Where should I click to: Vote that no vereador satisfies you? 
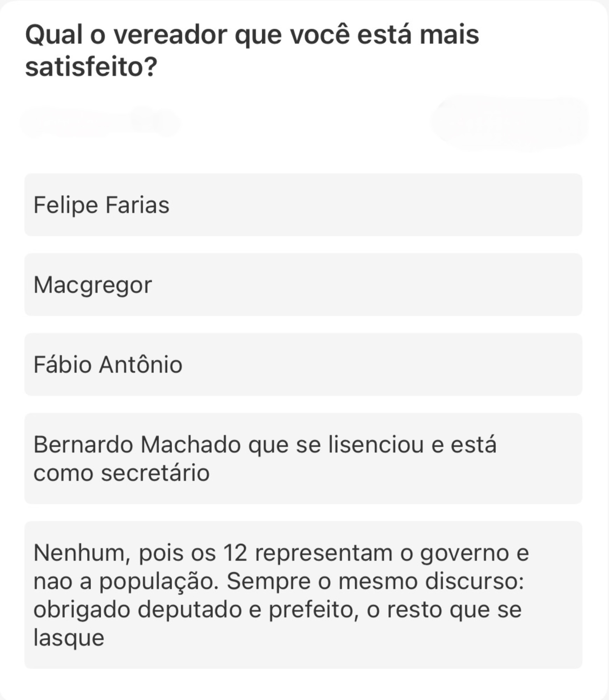click(303, 595)
